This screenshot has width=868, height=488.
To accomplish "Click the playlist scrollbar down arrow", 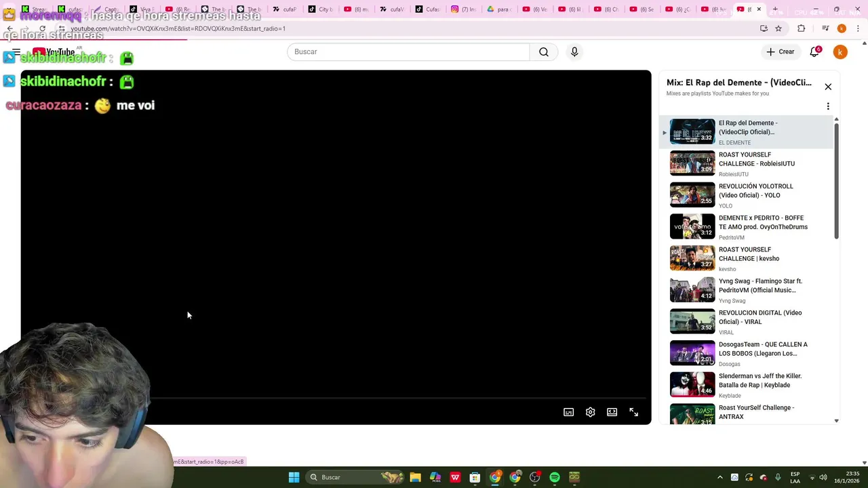I will pyautogui.click(x=836, y=421).
